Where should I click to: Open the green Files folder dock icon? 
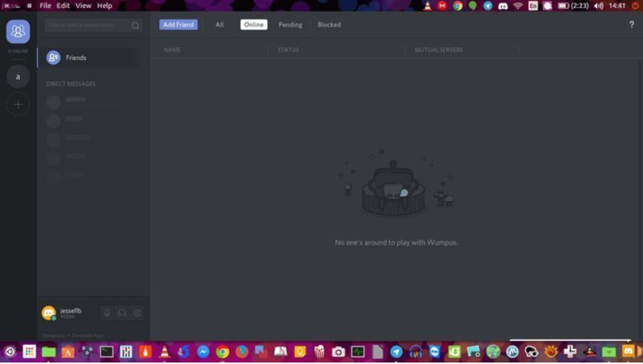point(48,351)
